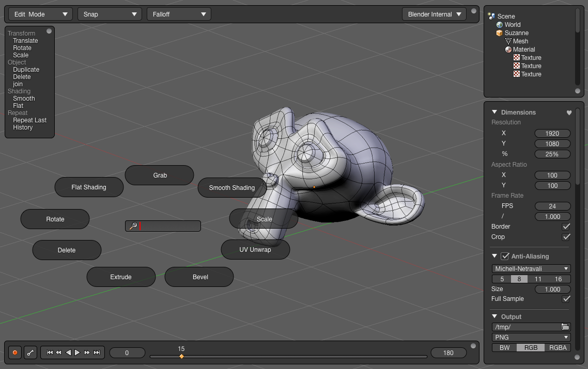Uncheck the Crop option
The height and width of the screenshot is (369, 588).
tap(566, 237)
